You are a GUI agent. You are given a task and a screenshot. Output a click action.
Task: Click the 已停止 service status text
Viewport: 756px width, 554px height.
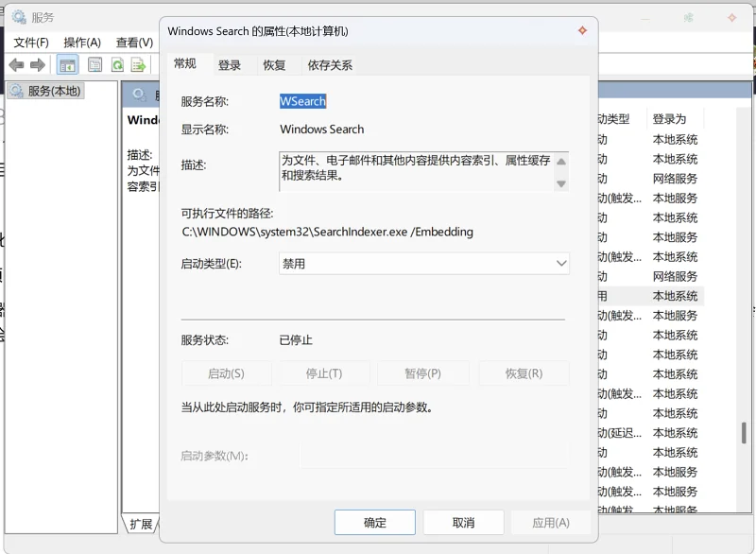tap(296, 340)
